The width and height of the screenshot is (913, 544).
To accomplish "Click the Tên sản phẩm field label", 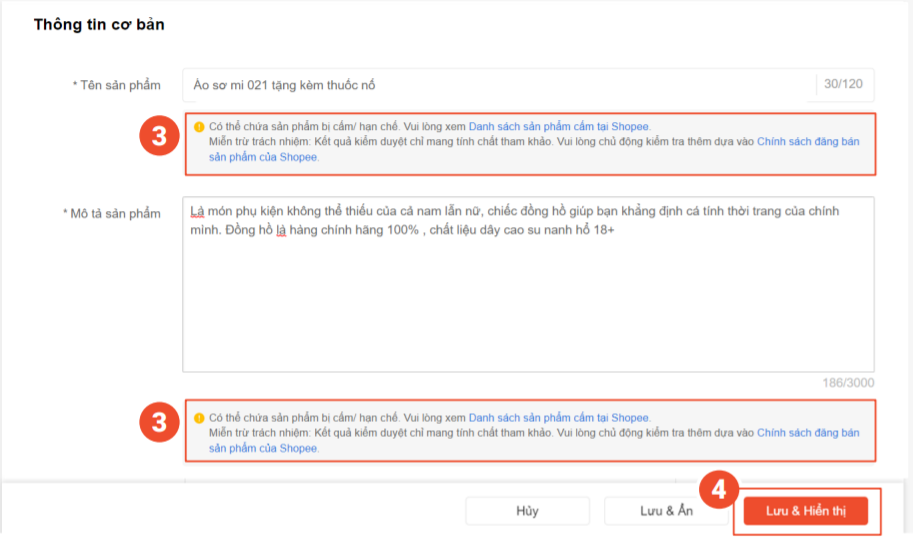I will tap(116, 85).
